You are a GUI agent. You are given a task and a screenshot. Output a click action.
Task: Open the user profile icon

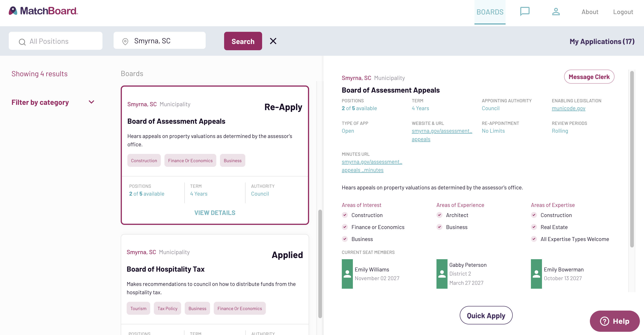click(556, 12)
